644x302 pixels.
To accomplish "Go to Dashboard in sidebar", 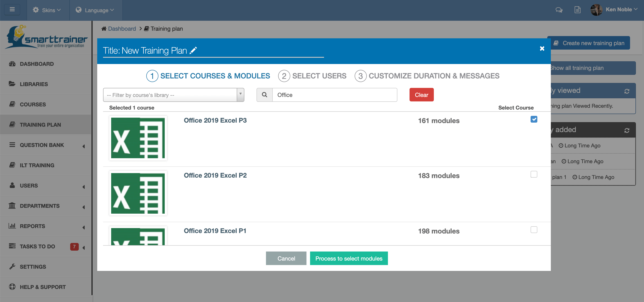I will [x=45, y=64].
